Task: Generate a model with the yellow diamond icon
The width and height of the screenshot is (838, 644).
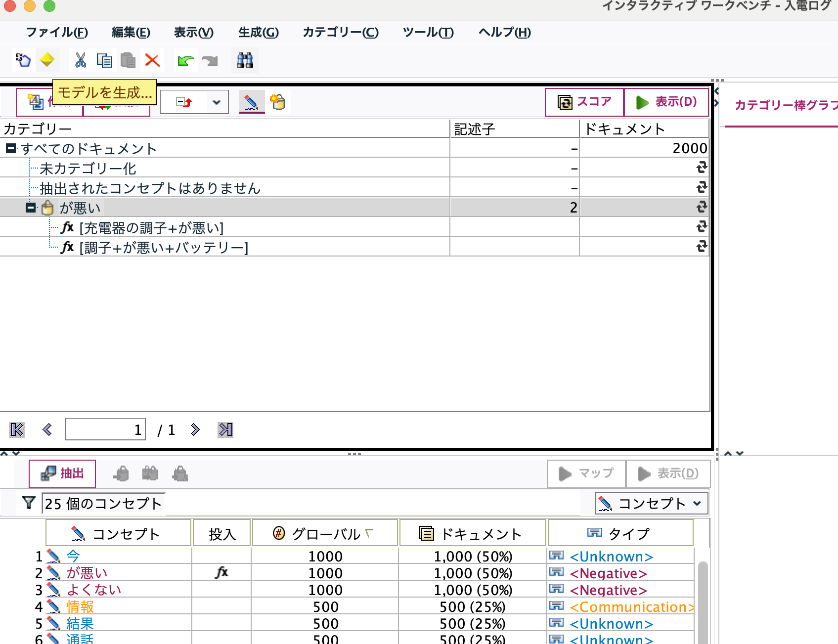Action: [x=46, y=60]
